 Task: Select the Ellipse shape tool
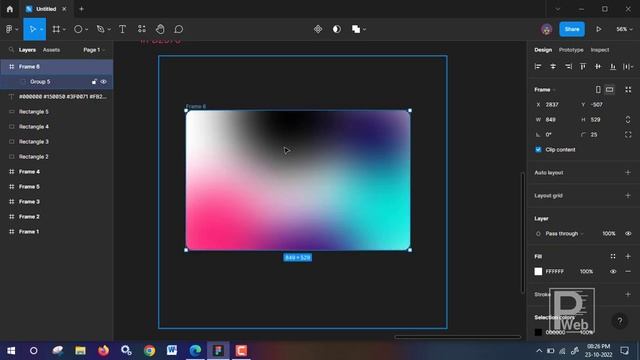(x=78, y=29)
